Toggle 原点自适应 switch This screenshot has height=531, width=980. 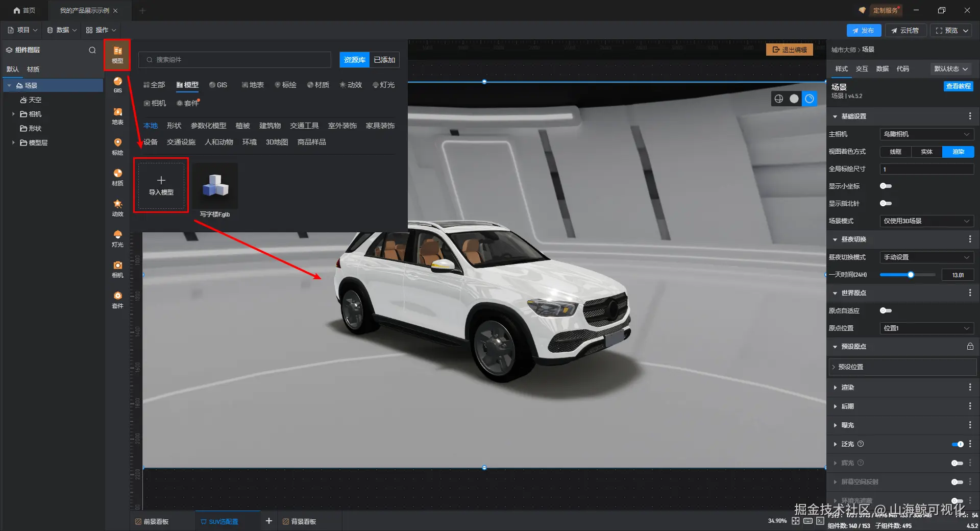[886, 310]
